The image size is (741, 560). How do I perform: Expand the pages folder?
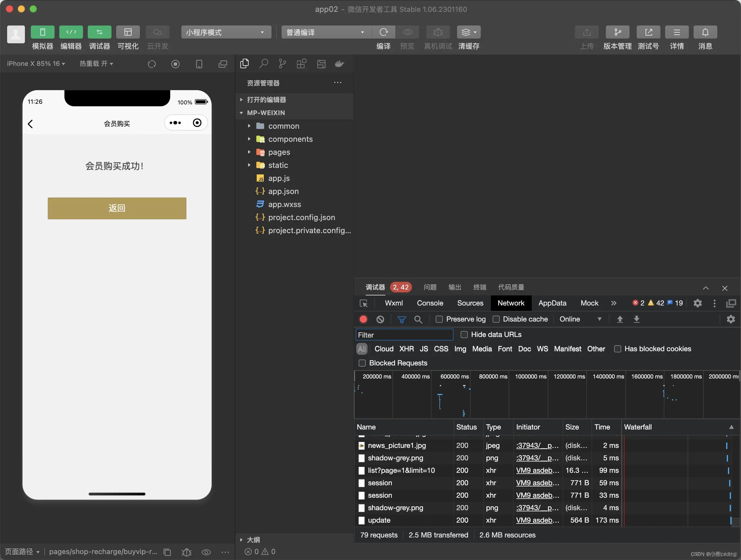[x=279, y=152]
